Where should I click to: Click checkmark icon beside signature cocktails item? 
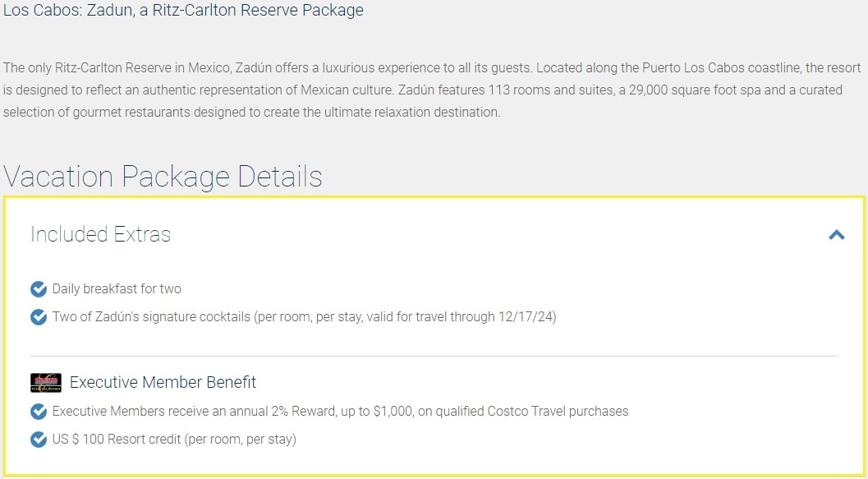click(x=39, y=317)
